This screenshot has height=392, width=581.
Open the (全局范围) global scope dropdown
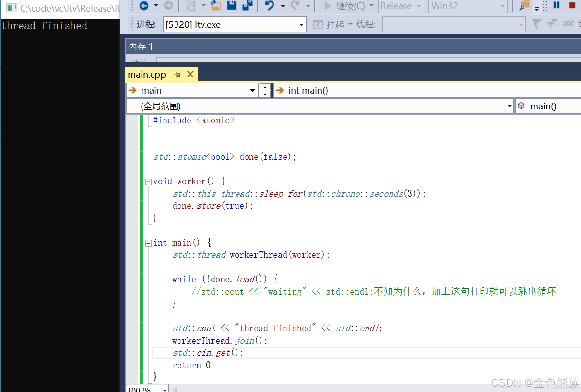click(x=320, y=106)
